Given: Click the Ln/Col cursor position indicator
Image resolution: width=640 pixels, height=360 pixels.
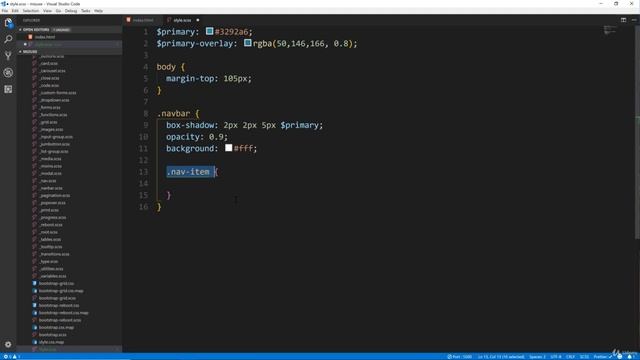Looking at the screenshot, I should click(501, 357).
